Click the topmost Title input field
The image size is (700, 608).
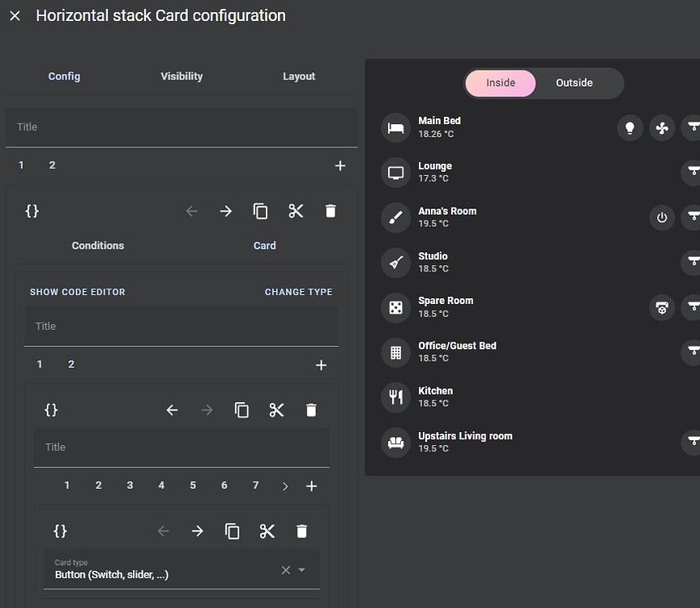point(181,127)
